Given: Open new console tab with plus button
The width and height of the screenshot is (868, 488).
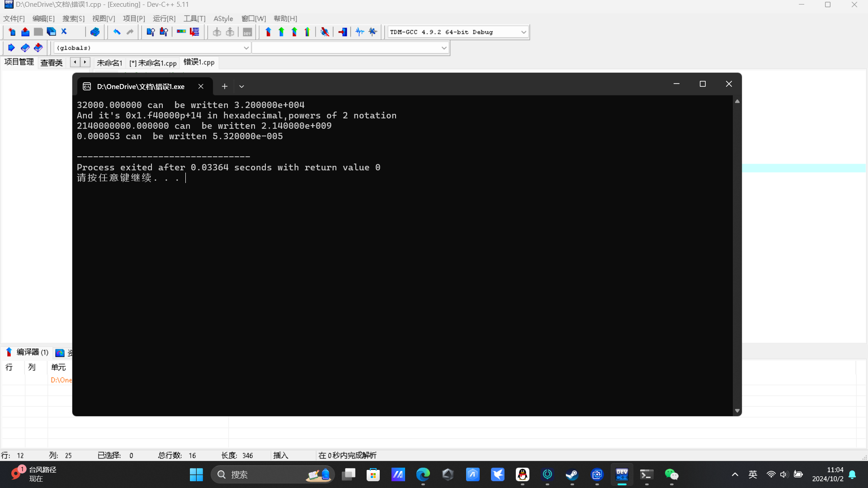Looking at the screenshot, I should point(224,86).
